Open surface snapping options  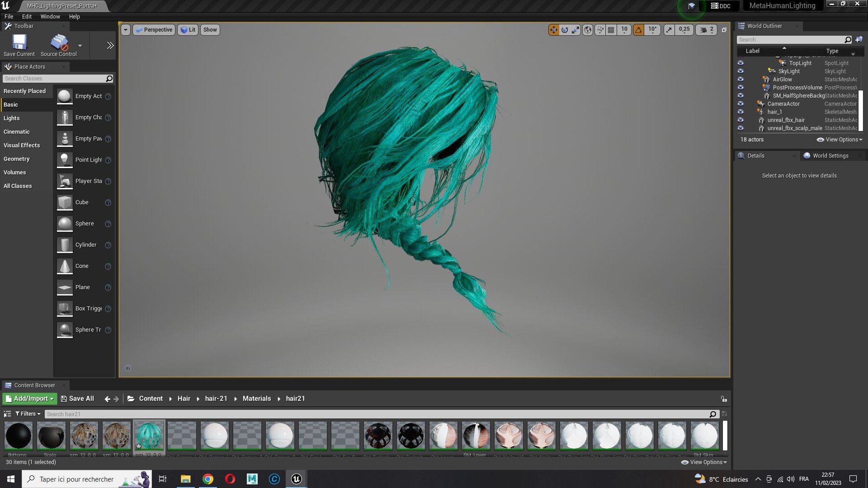pos(600,30)
